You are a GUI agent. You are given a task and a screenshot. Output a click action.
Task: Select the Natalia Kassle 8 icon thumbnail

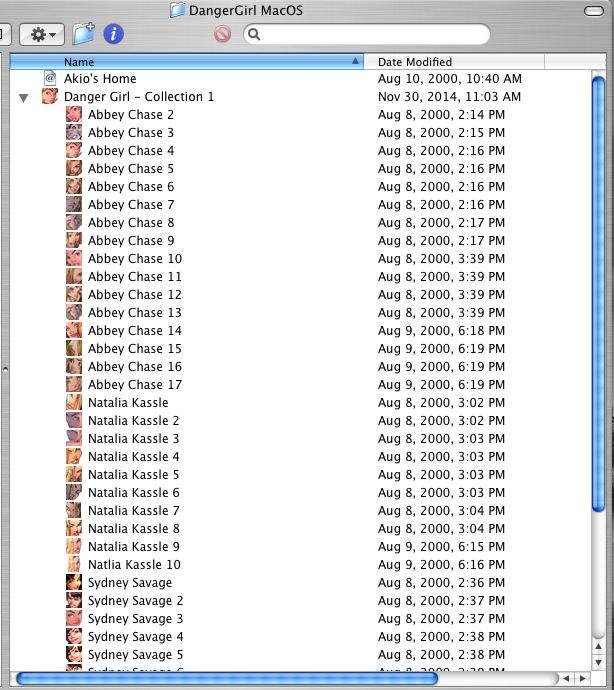(74, 529)
